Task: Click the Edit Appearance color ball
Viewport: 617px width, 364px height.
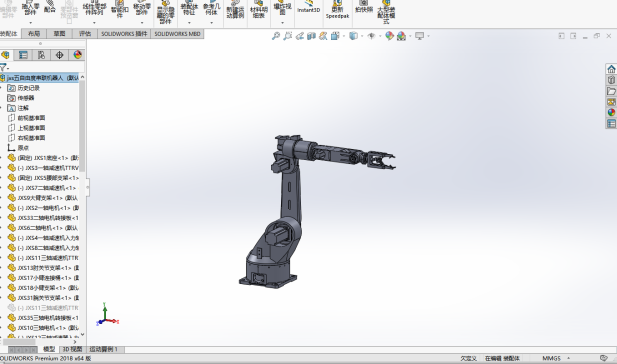Action: click(x=389, y=36)
